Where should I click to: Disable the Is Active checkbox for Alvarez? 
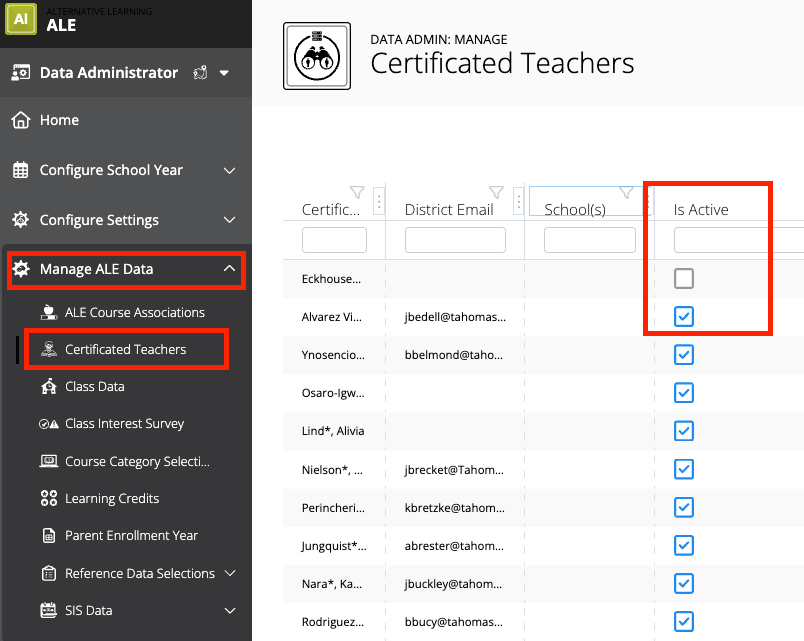coord(683,316)
